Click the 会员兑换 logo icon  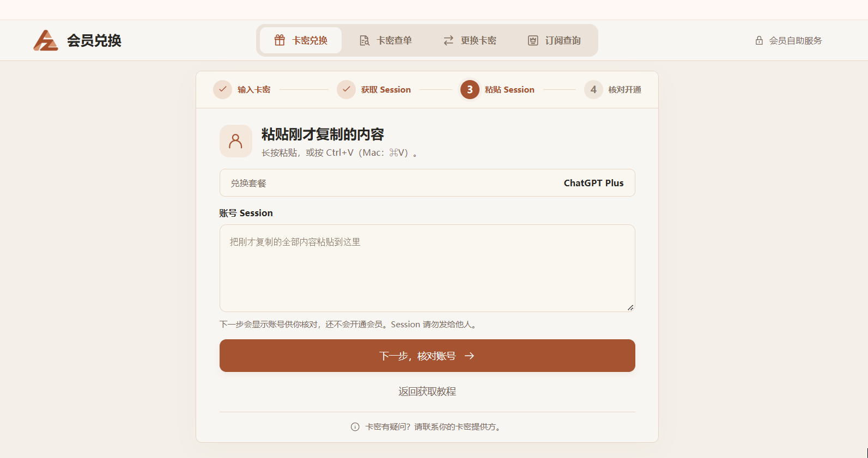(x=46, y=40)
